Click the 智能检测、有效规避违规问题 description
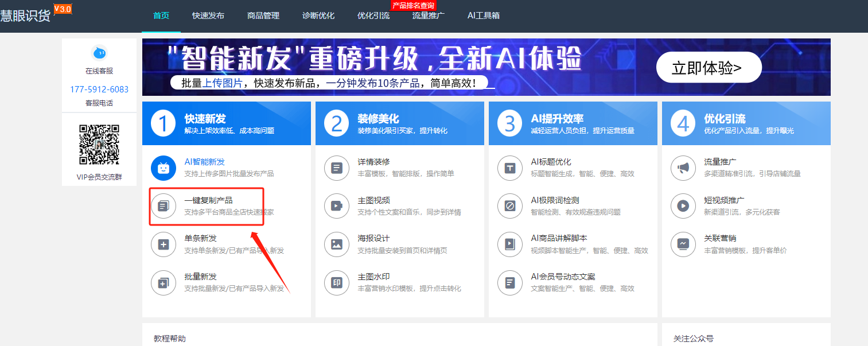Screen dimensions: 868x346 575,212
